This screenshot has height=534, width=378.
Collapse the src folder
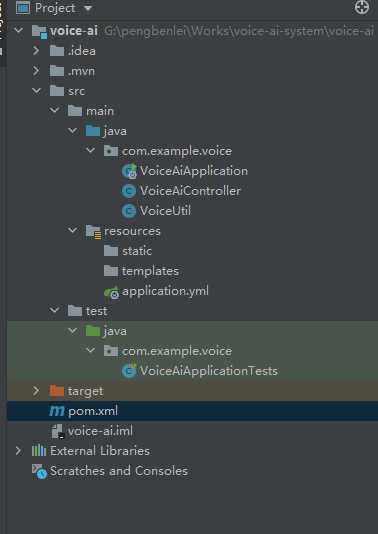coord(36,91)
